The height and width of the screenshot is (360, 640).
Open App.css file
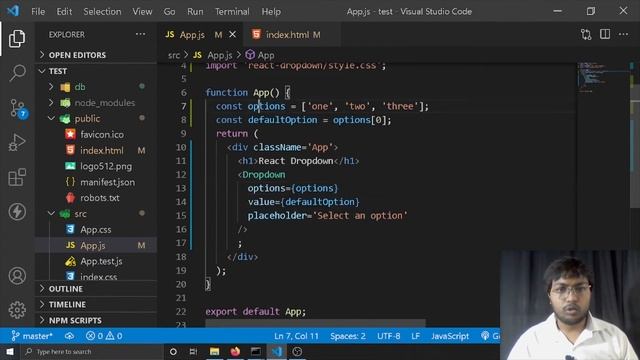[96, 230]
